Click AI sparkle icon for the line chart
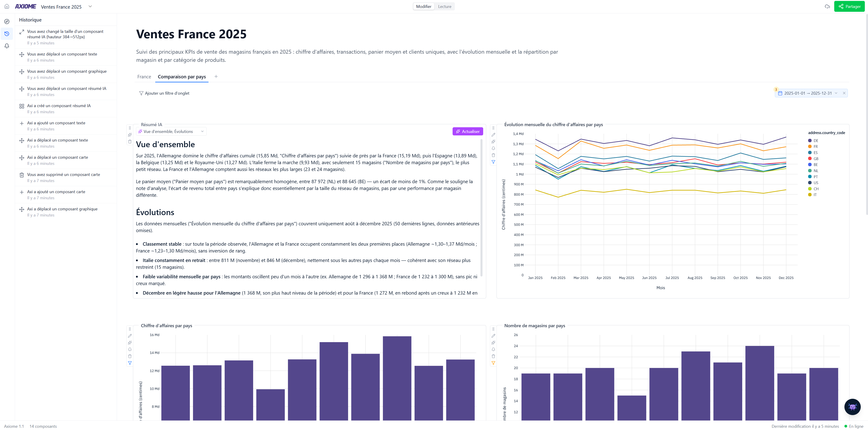This screenshot has height=430, width=868. [x=493, y=142]
